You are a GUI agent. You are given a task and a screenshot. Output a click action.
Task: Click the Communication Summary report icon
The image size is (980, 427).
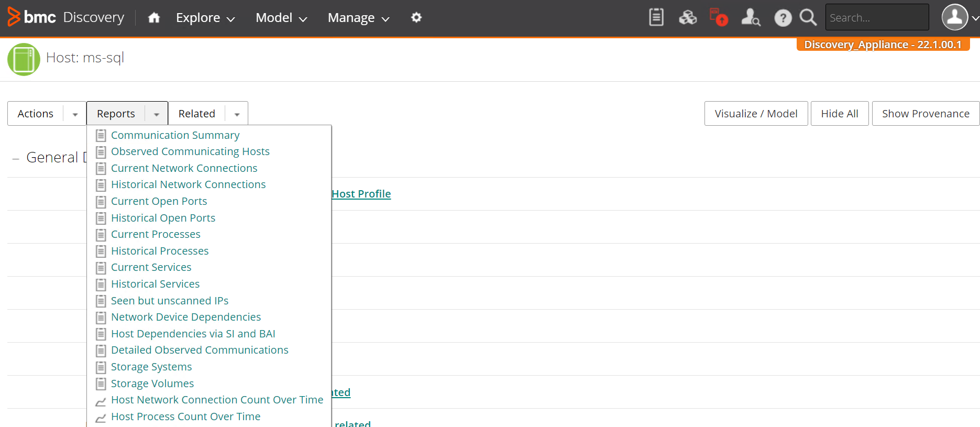pyautogui.click(x=101, y=136)
